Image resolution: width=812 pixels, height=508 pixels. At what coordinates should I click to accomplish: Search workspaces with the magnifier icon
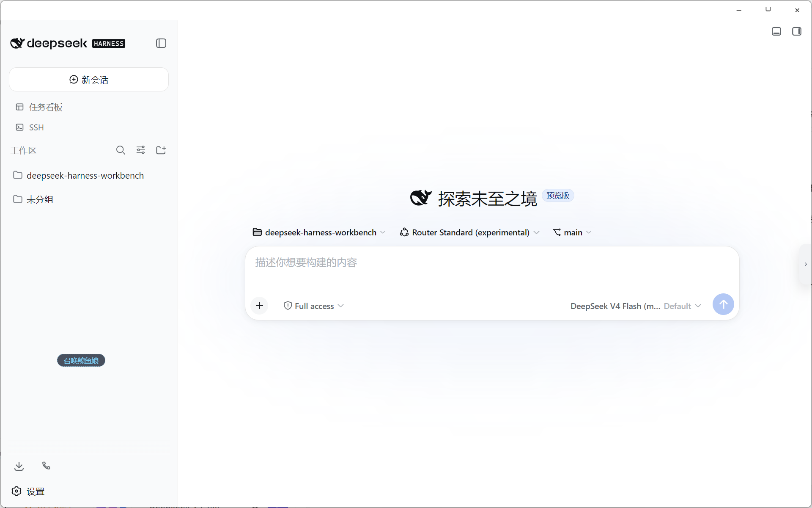(x=121, y=150)
